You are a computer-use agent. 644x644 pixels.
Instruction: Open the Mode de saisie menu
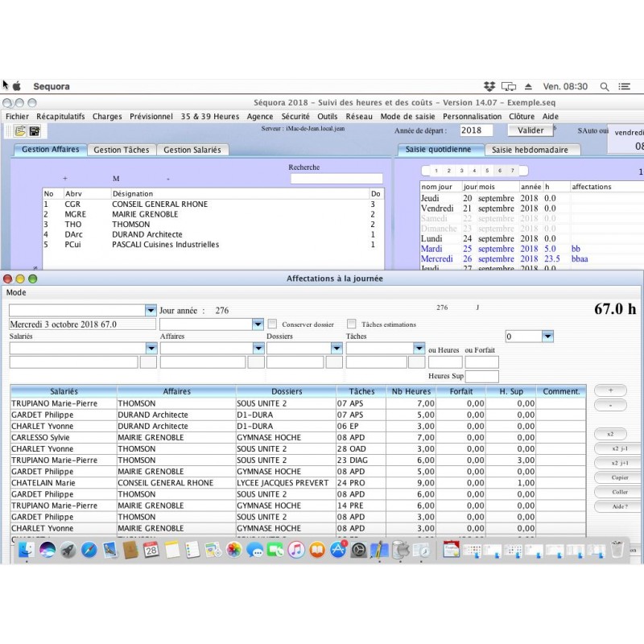tap(407, 117)
